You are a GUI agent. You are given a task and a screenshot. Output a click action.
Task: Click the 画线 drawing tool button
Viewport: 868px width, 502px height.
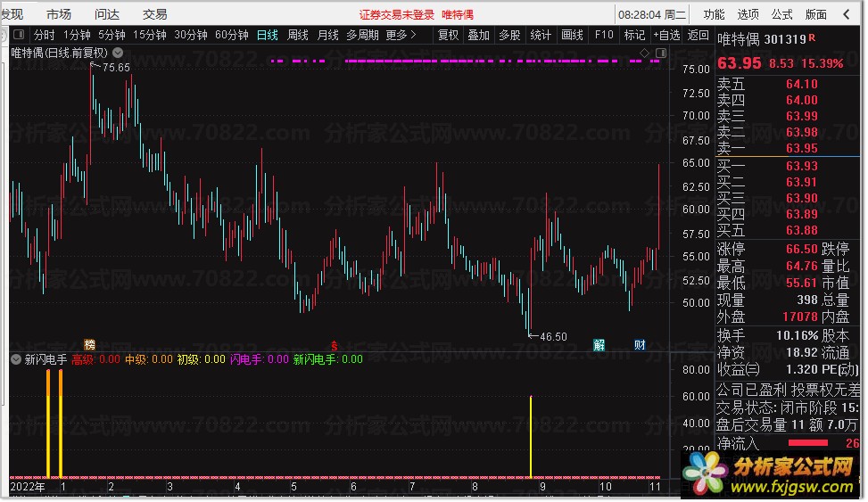[x=573, y=36]
